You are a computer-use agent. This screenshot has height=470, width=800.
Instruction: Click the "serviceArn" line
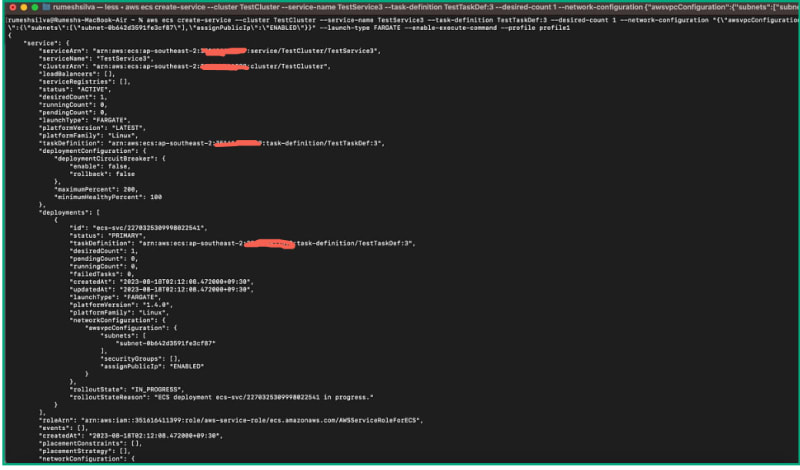[x=210, y=51]
